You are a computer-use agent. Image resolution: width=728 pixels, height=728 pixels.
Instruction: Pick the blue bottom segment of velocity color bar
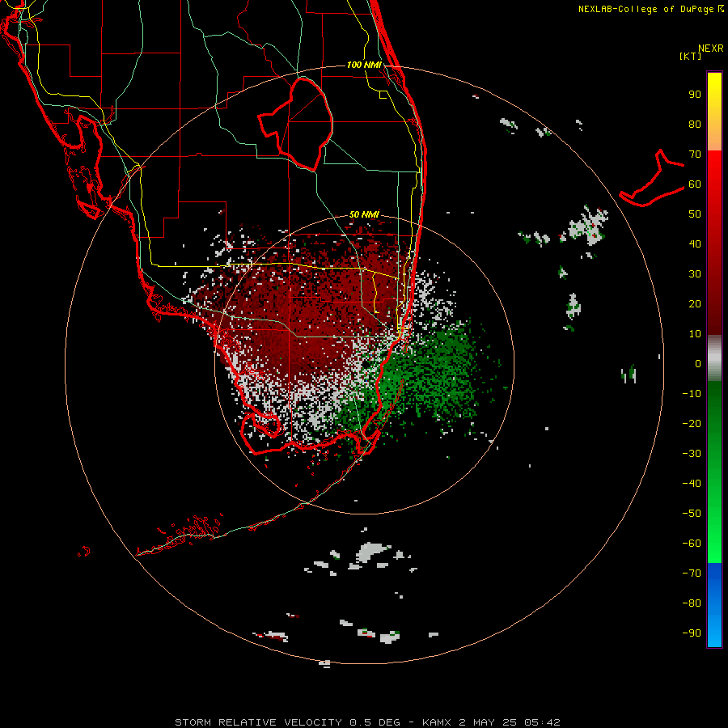click(x=714, y=605)
